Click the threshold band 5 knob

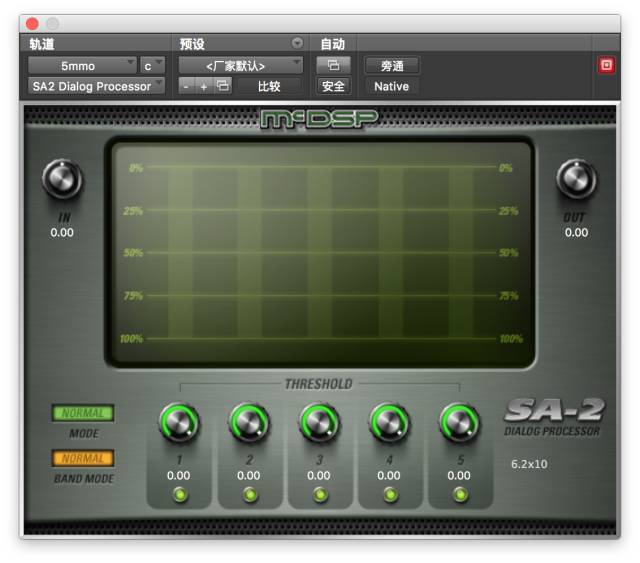(x=460, y=423)
